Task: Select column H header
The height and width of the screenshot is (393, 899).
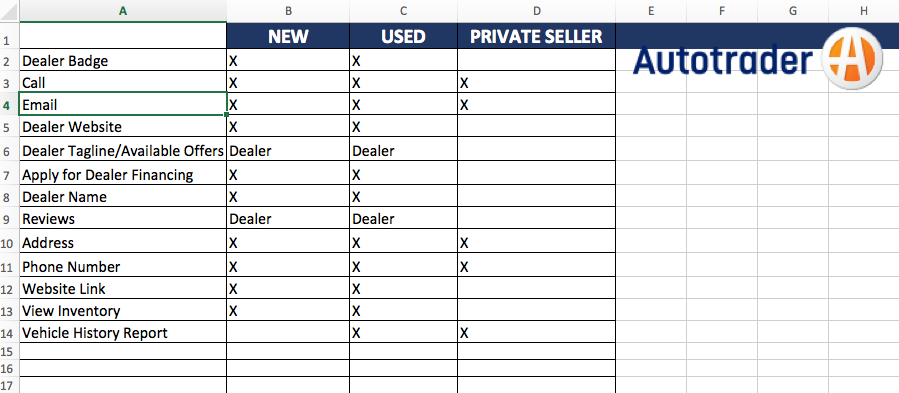Action: 863,11
